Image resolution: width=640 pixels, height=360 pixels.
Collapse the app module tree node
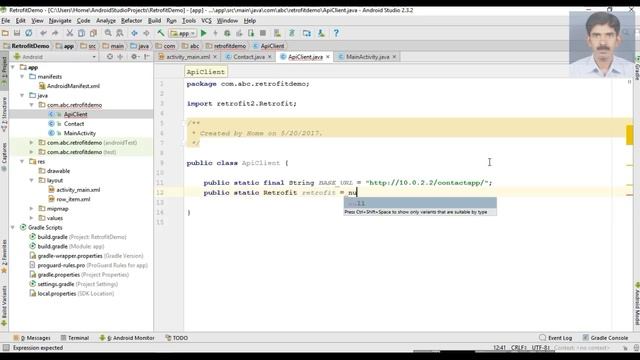tap(13, 67)
